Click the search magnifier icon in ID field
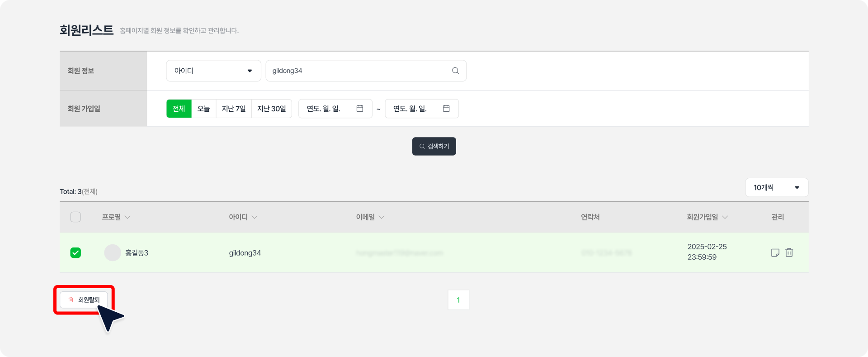This screenshot has width=868, height=357. (x=455, y=71)
